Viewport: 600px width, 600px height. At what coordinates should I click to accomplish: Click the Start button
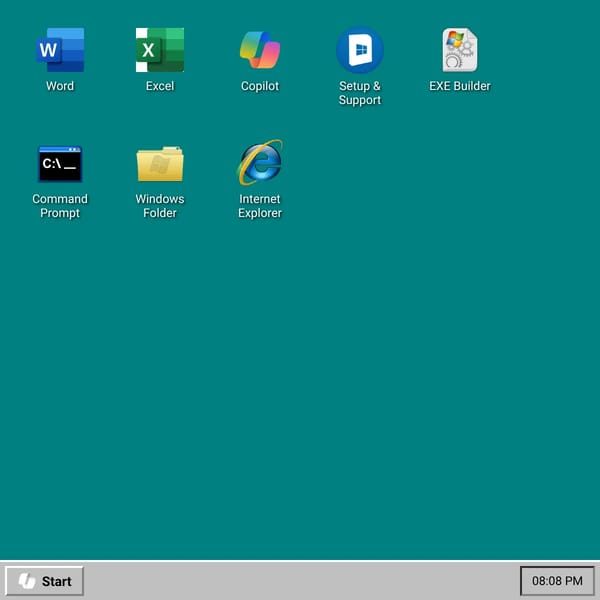pyautogui.click(x=44, y=581)
